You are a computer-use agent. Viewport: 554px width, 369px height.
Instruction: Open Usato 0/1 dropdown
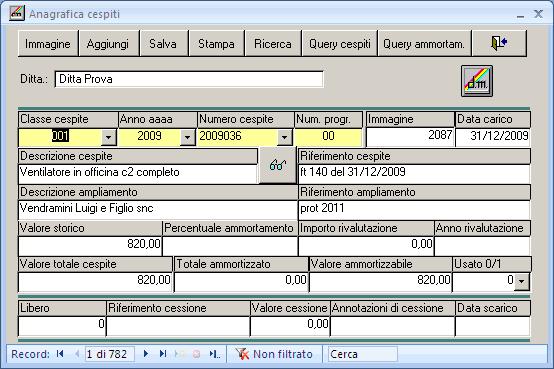click(x=521, y=282)
